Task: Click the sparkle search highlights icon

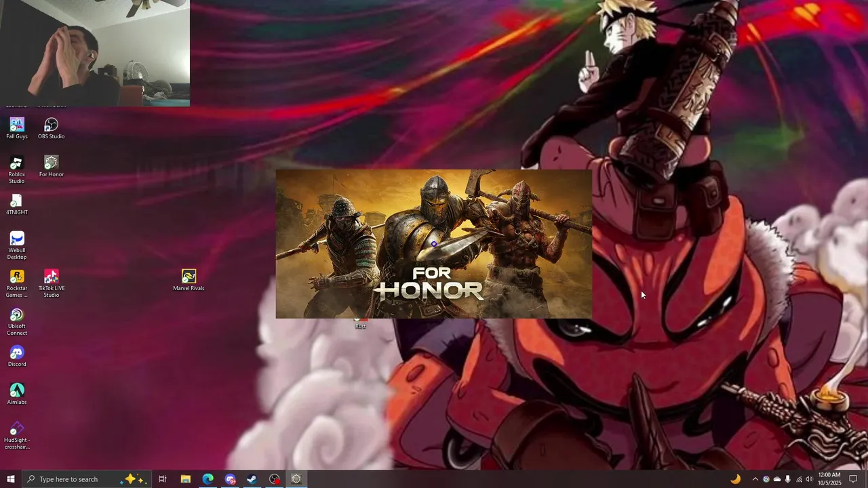Action: 133,479
